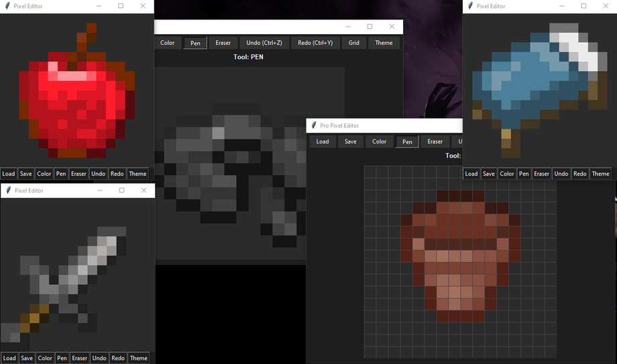Click Redo in the blue fish editor window
Viewport: 617px width, 364px height.
[580, 174]
